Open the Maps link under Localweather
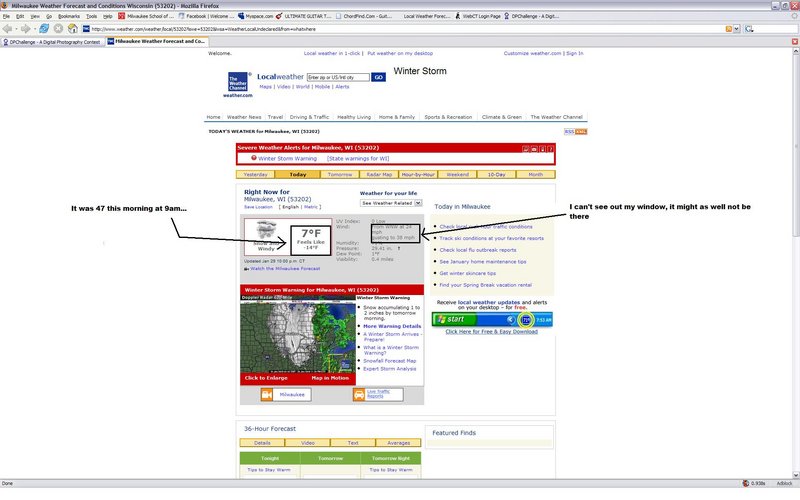This screenshot has width=800, height=500. point(265,87)
